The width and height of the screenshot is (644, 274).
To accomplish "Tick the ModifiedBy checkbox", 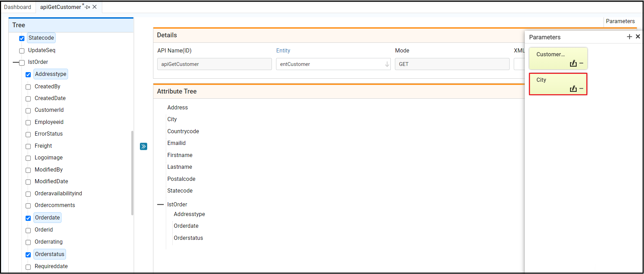I will [28, 170].
